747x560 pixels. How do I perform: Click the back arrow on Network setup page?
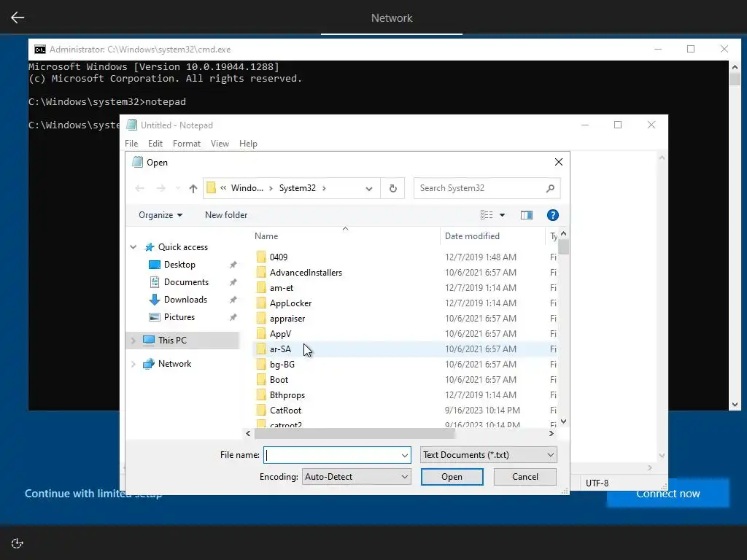coord(18,17)
